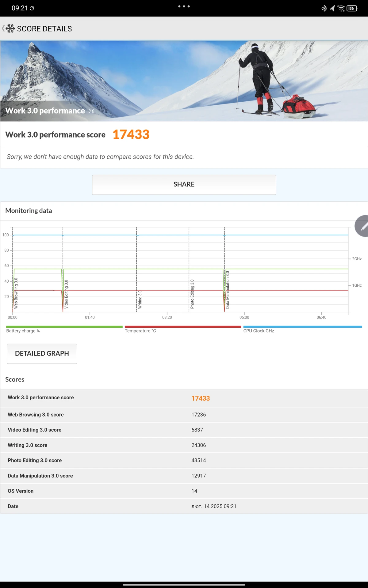This screenshot has width=368, height=588.
Task: Tap the 03:20 time axis label
Action: click(x=167, y=317)
